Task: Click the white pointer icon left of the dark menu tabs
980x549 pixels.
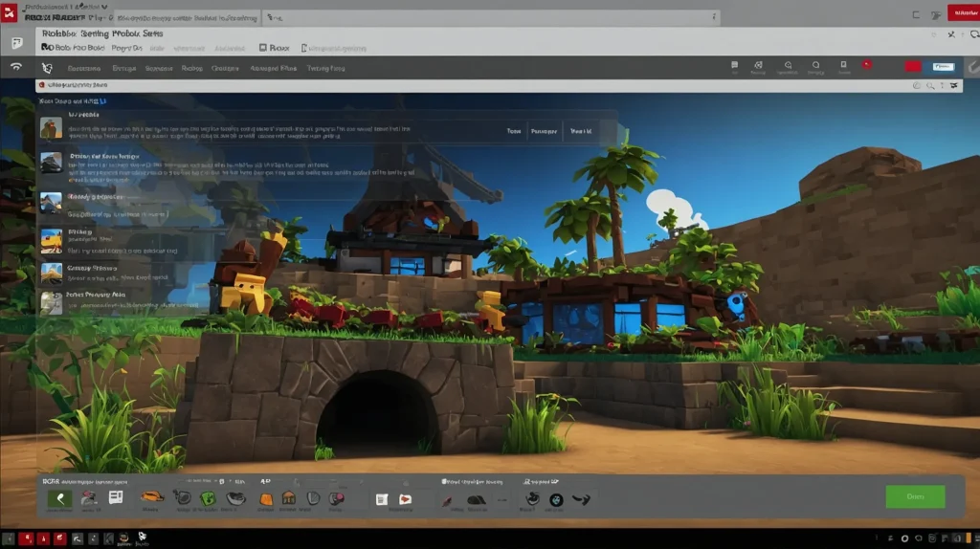Action: pyautogui.click(x=47, y=68)
